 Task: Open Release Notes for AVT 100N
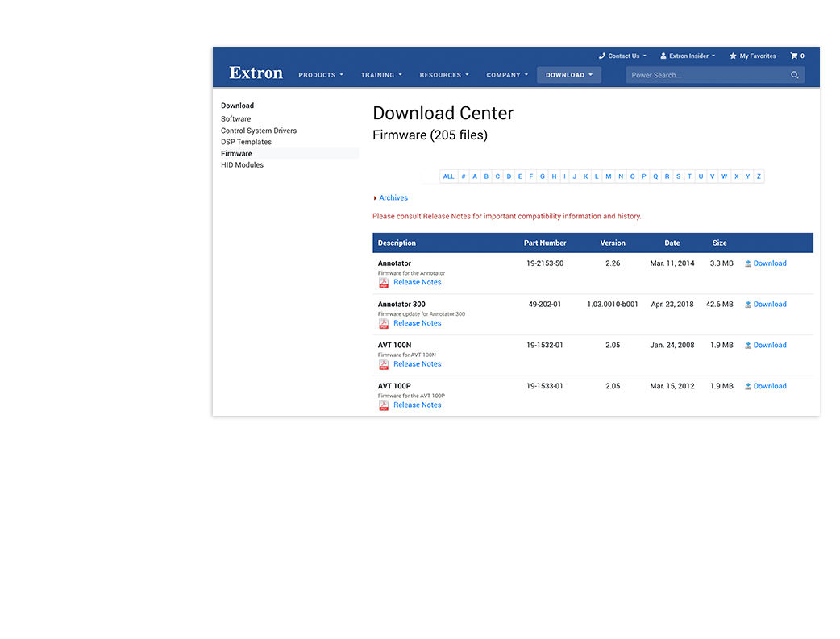[x=418, y=364]
